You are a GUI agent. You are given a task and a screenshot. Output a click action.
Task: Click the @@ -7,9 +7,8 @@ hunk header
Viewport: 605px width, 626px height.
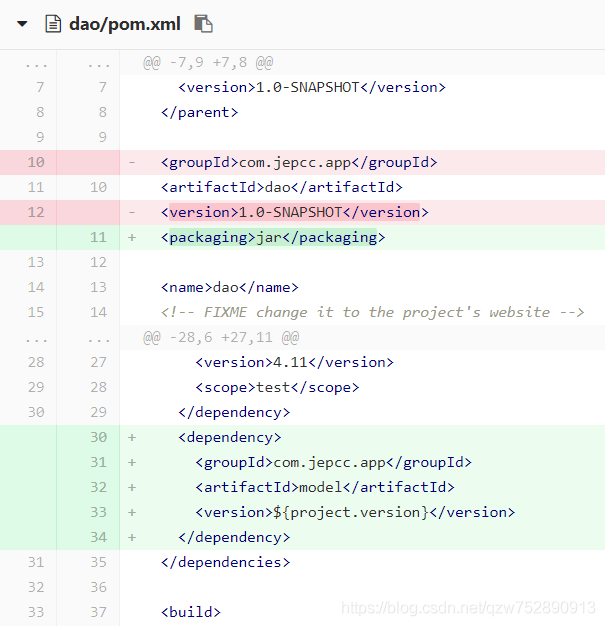pyautogui.click(x=208, y=62)
